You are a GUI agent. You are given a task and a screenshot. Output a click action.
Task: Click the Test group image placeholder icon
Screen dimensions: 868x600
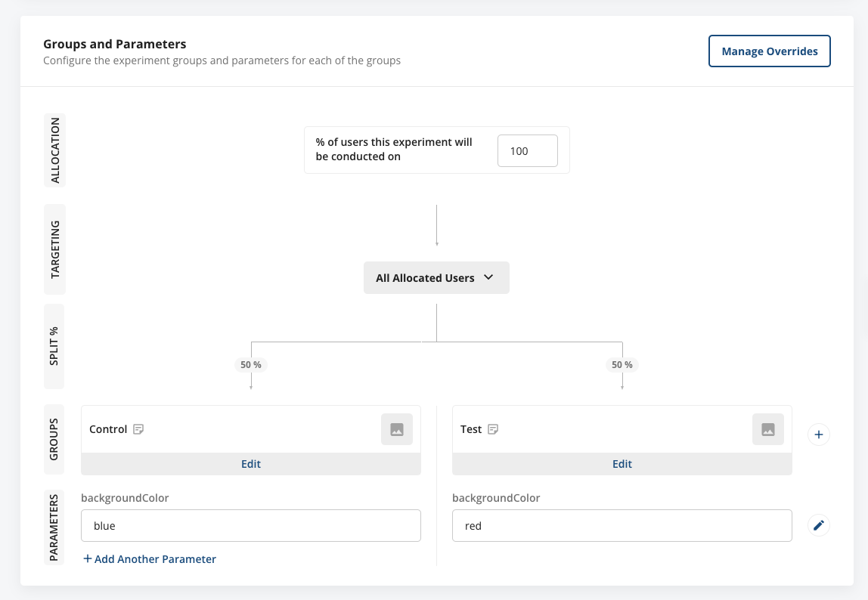pos(768,429)
